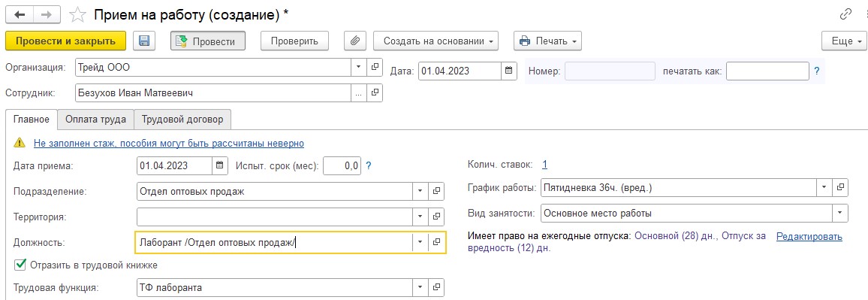Open Организация record with the open-form icon
This screenshot has width=868, height=300.
click(375, 68)
